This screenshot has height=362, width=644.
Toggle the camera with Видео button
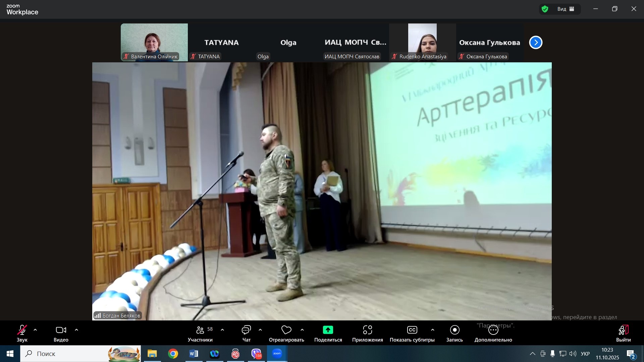point(61,330)
